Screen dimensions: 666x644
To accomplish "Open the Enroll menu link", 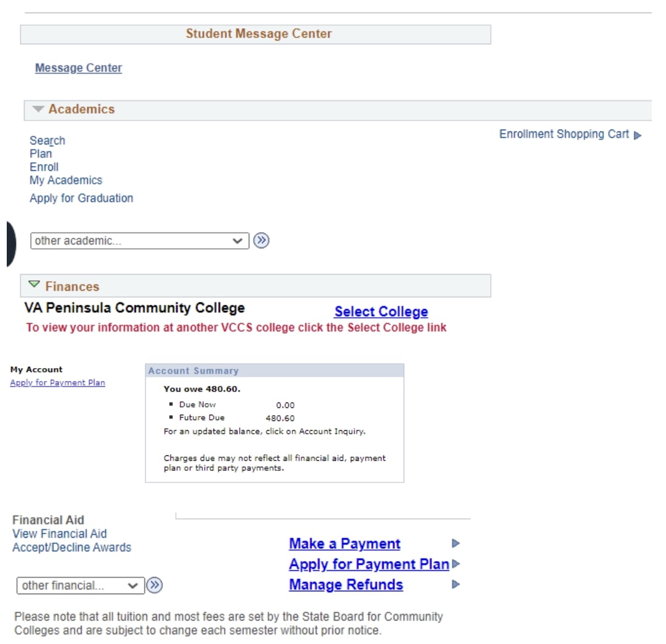I will (x=44, y=167).
